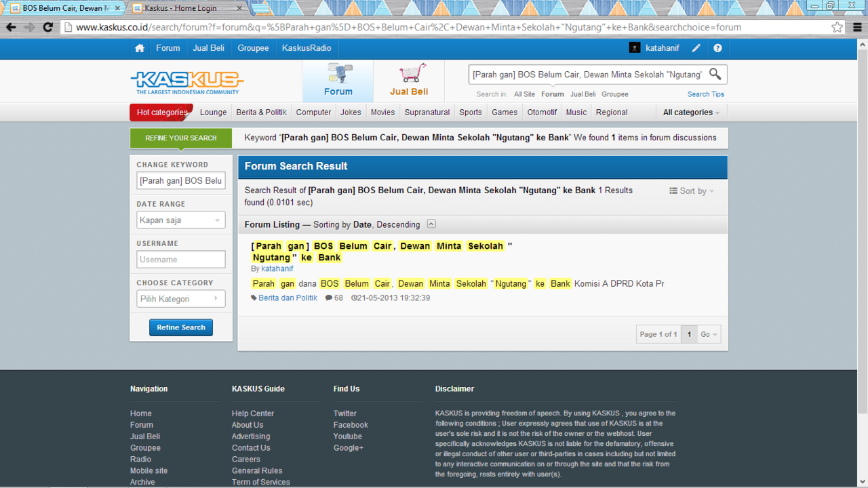Image resolution: width=868 pixels, height=488 pixels.
Task: Click the 'Refine Search' button
Action: coord(181,327)
